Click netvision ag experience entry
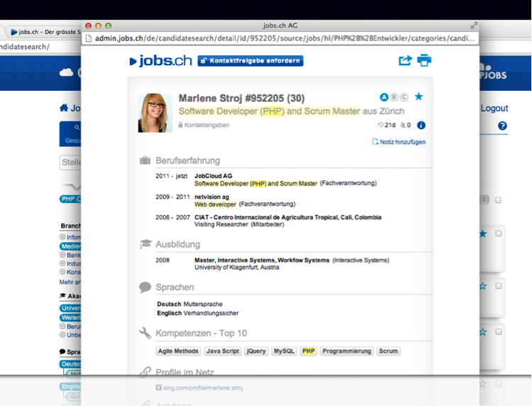Screen dimensions: 532x406 click(x=211, y=197)
